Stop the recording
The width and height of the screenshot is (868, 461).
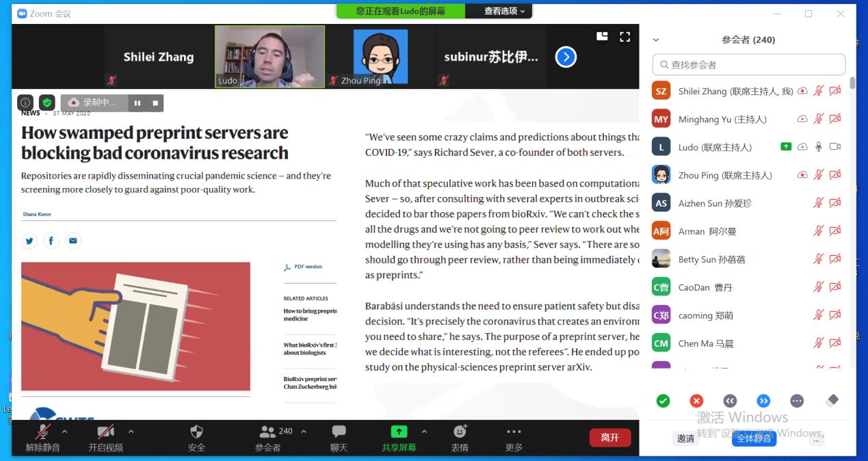(155, 103)
